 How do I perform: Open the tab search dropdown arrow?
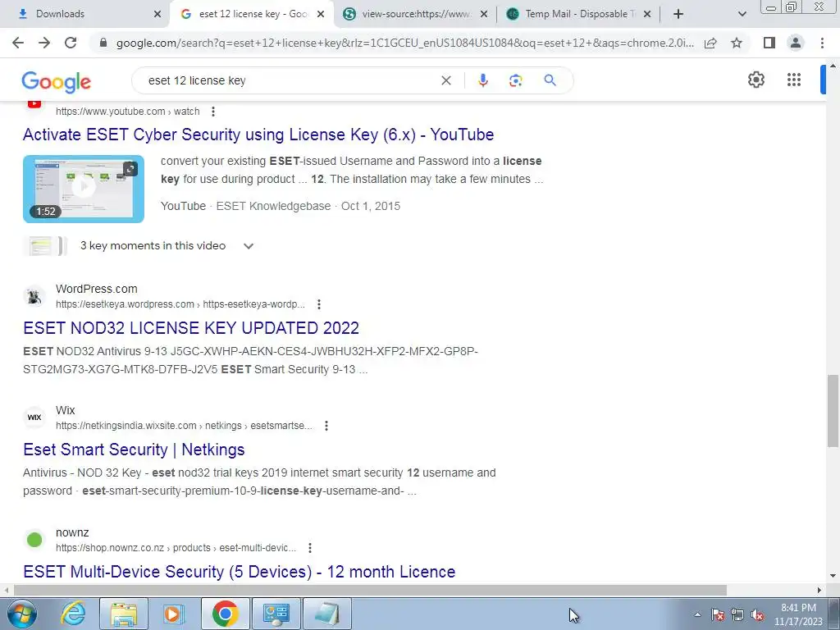click(742, 14)
